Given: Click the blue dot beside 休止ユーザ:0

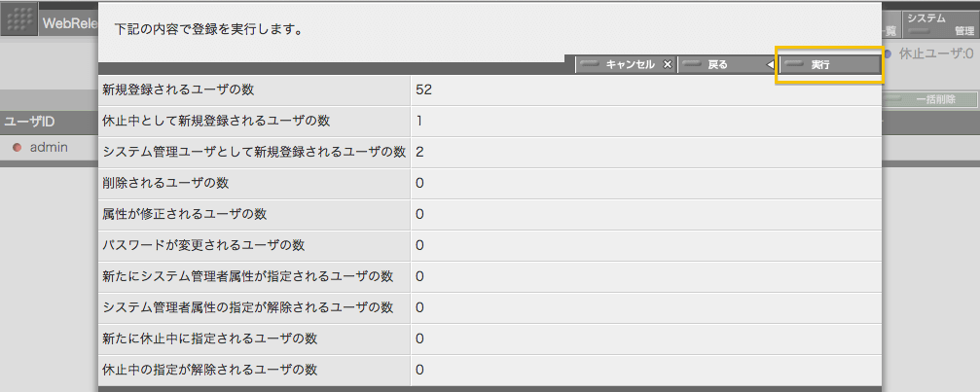Looking at the screenshot, I should [888, 54].
